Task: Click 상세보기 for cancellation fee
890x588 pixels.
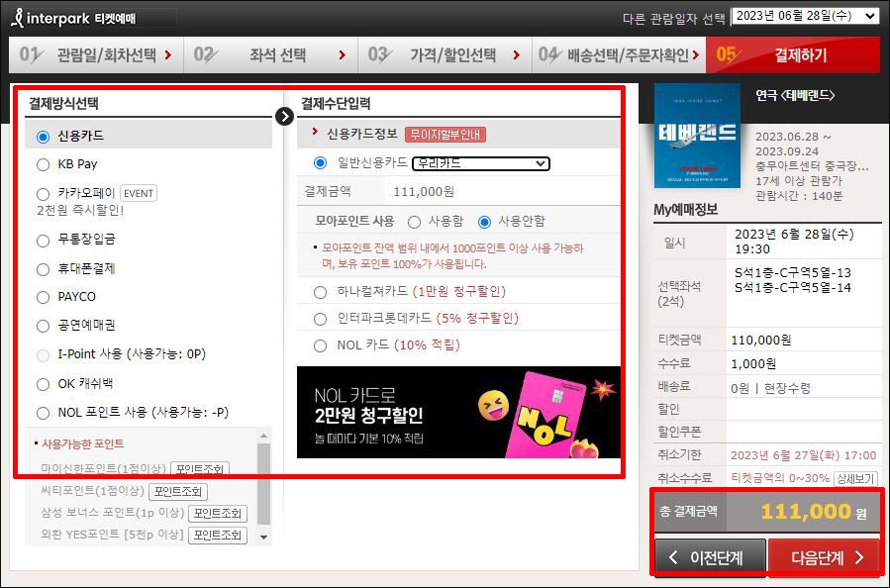Action: pyautogui.click(x=855, y=478)
